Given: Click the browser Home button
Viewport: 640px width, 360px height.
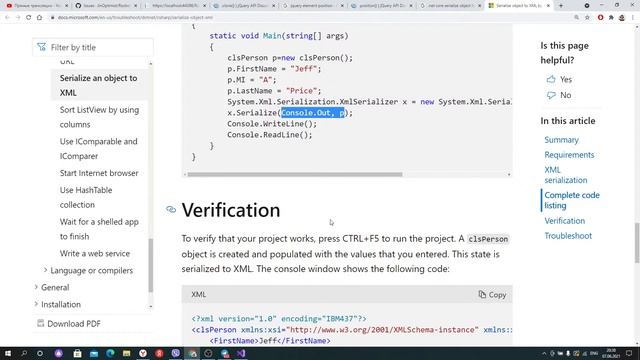Looking at the screenshot, I should (39, 18).
